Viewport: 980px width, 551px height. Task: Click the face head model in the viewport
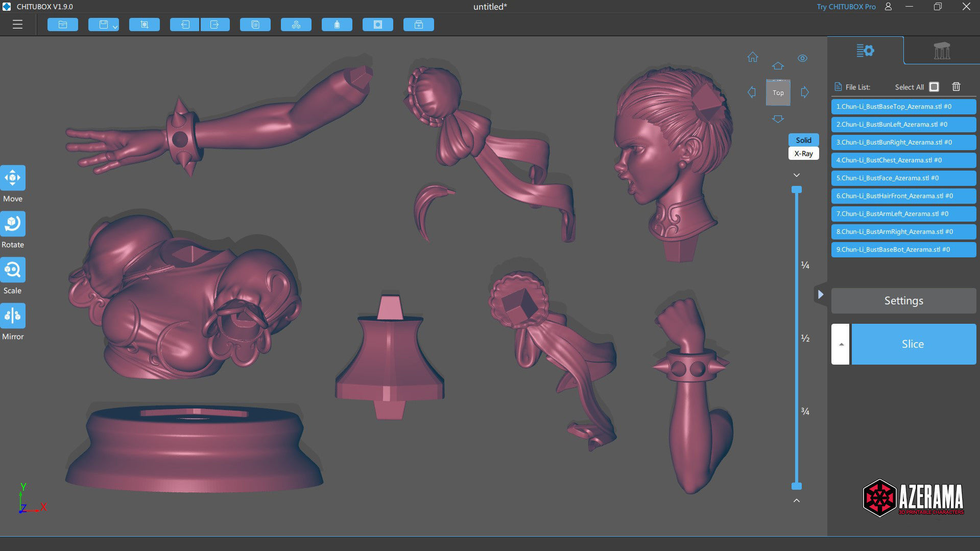click(x=674, y=163)
